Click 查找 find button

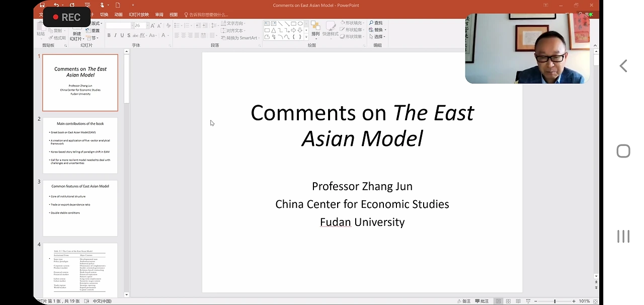[x=376, y=23]
